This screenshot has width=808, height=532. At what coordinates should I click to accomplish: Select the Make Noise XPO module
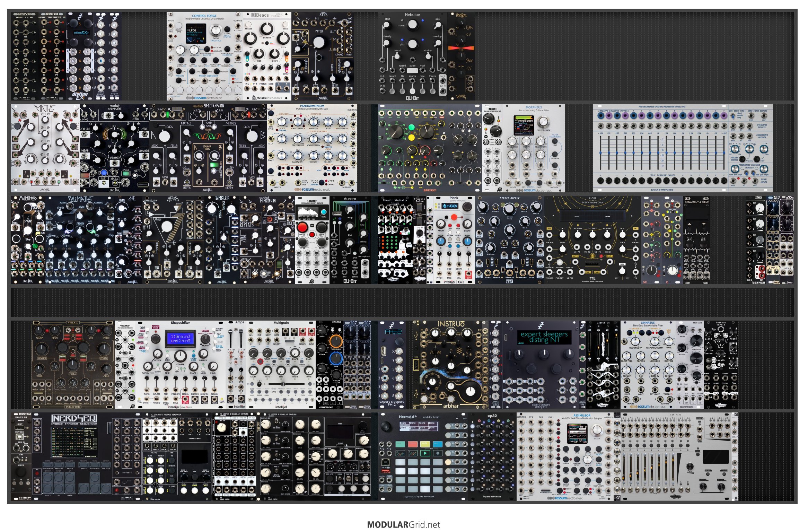point(322,56)
